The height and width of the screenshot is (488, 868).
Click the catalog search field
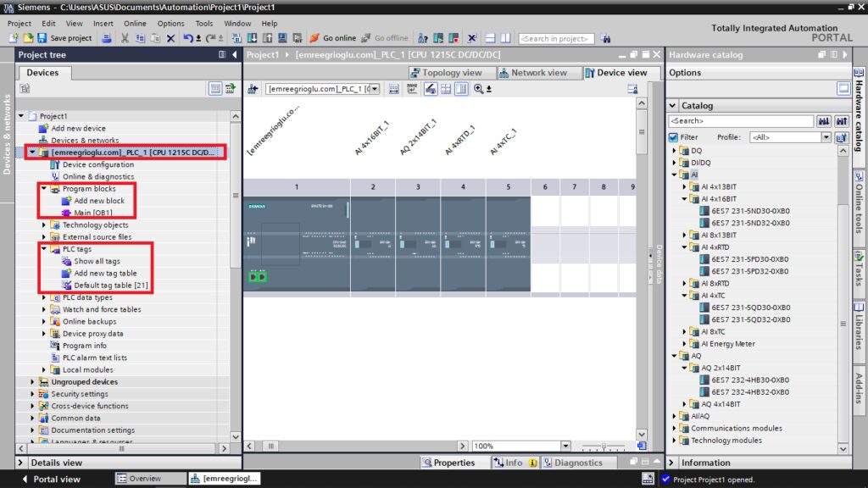click(x=741, y=120)
